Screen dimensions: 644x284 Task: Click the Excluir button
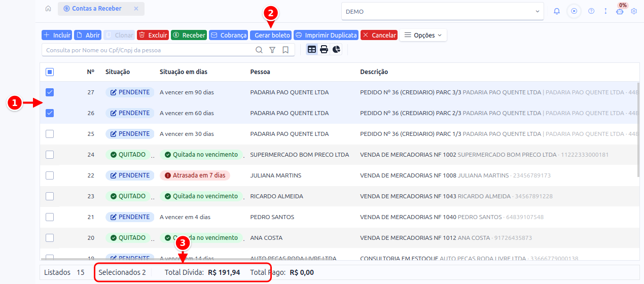pos(153,35)
